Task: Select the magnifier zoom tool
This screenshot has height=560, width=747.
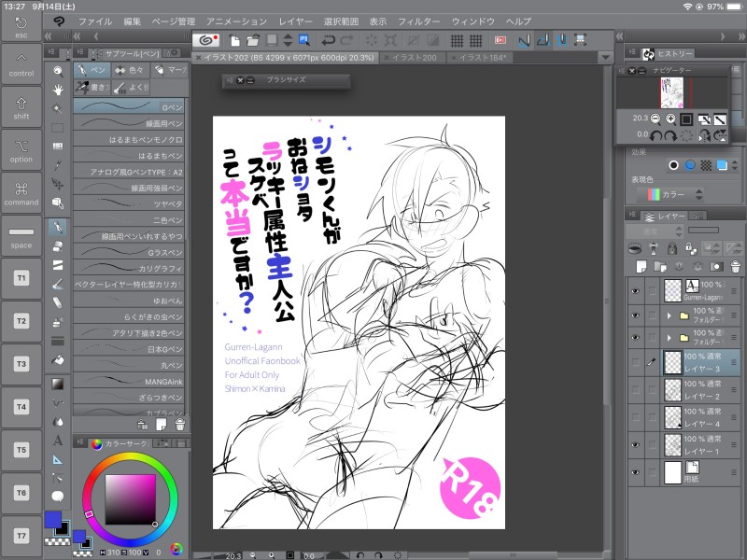Action: coord(58,72)
